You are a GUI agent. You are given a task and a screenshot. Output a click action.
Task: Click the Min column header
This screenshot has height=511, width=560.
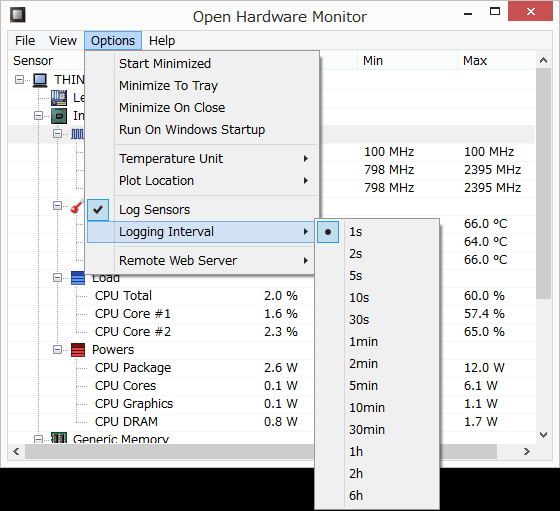pyautogui.click(x=408, y=61)
